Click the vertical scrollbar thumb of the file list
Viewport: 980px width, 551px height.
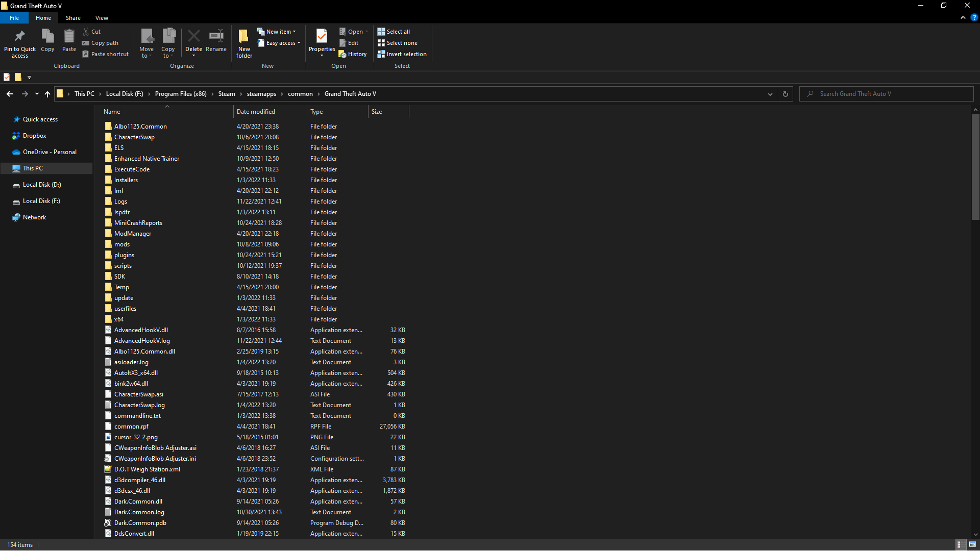(x=975, y=166)
